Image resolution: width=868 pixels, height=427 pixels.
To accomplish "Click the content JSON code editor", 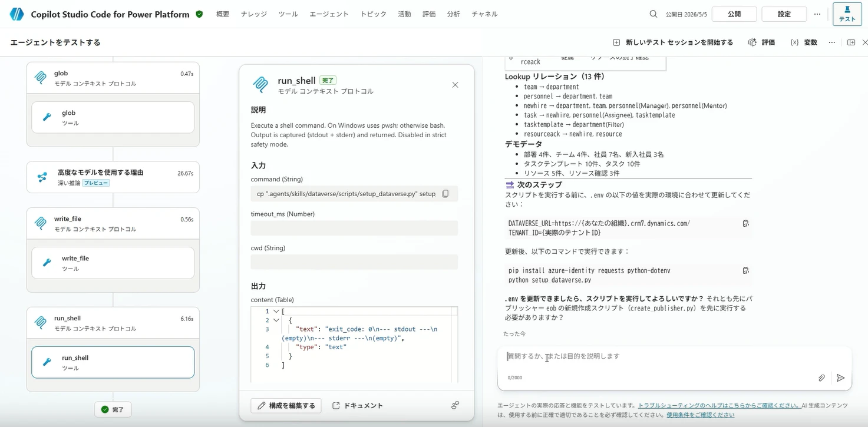I will 354,345.
